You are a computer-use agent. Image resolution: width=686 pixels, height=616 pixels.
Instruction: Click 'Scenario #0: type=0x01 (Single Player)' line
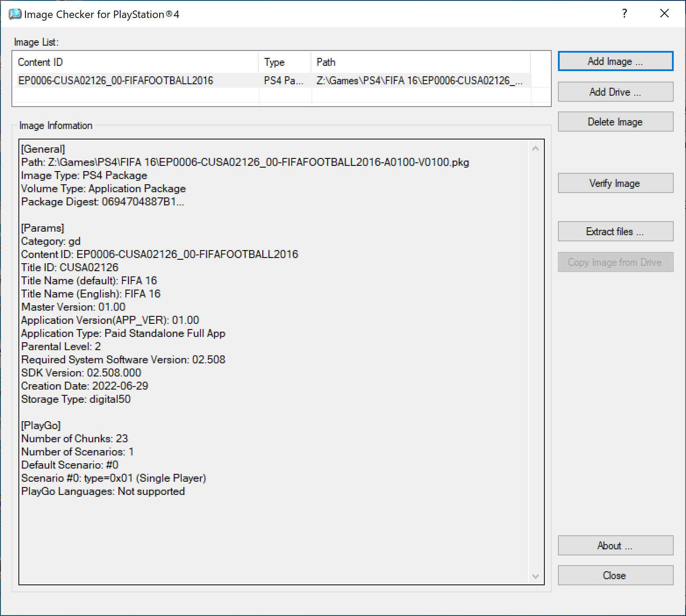tap(114, 478)
